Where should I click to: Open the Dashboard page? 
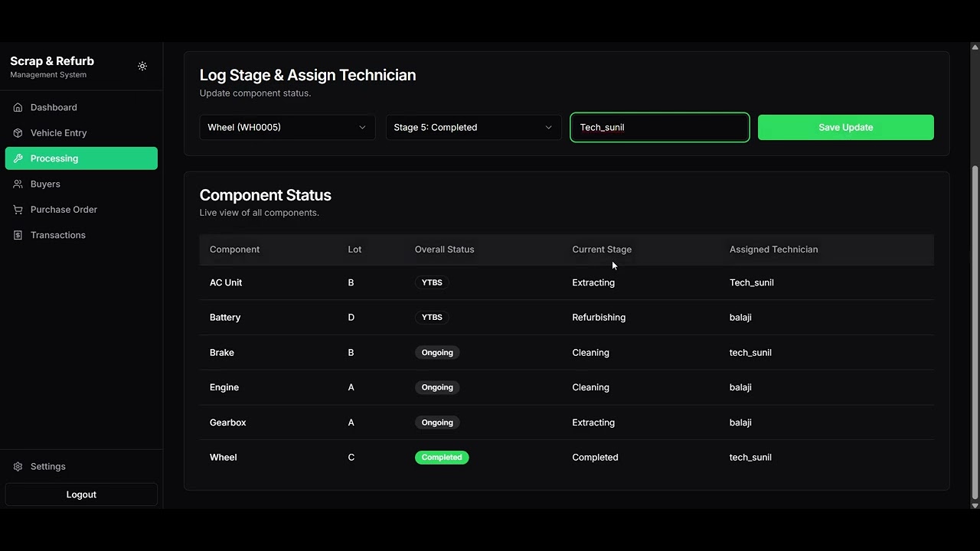pyautogui.click(x=81, y=108)
